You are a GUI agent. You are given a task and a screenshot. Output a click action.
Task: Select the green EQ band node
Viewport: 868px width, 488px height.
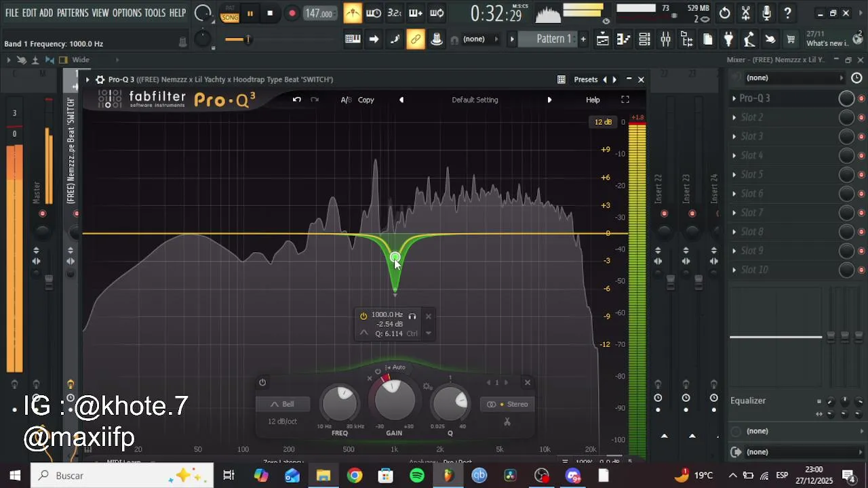coord(395,258)
